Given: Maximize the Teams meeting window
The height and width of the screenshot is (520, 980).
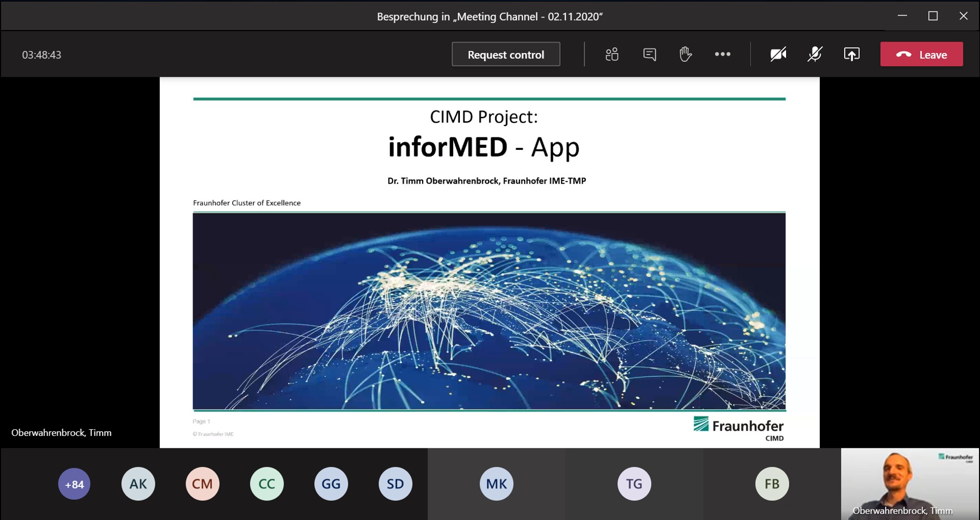Looking at the screenshot, I should pos(933,16).
